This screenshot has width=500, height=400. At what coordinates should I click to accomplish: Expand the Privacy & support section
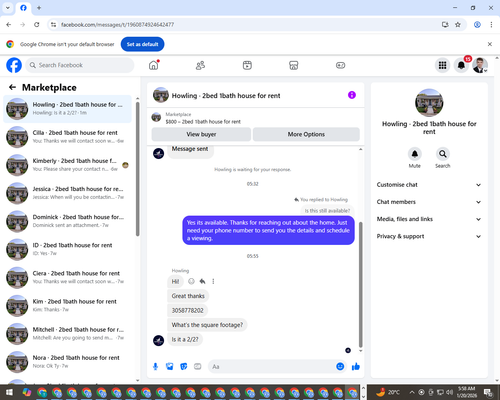429,236
